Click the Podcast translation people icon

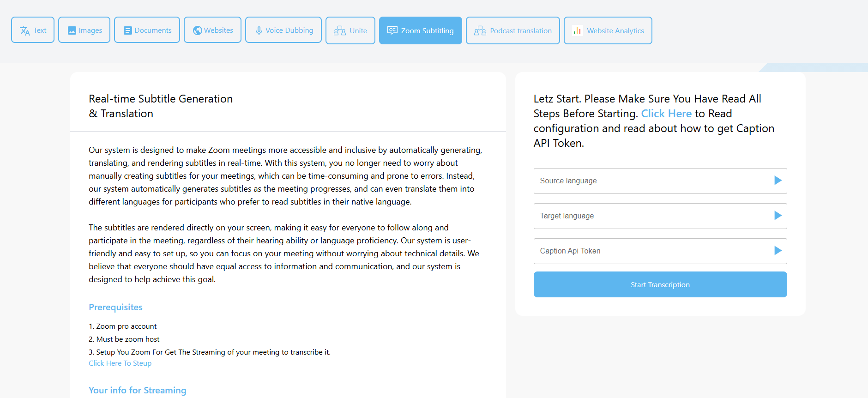[480, 30]
